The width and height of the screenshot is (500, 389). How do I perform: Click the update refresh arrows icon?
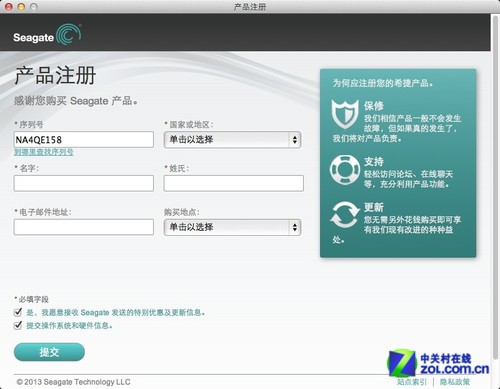pyautogui.click(x=345, y=215)
